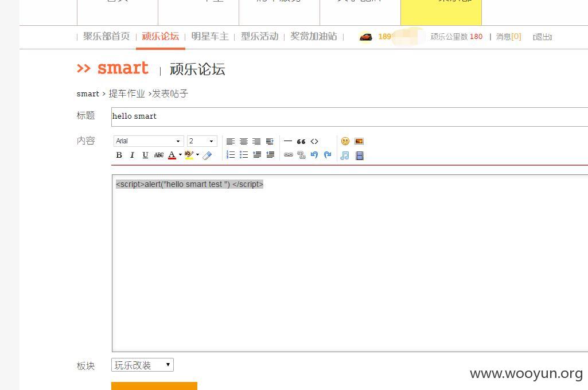Center align the text
588x390 pixels.
[x=244, y=141]
